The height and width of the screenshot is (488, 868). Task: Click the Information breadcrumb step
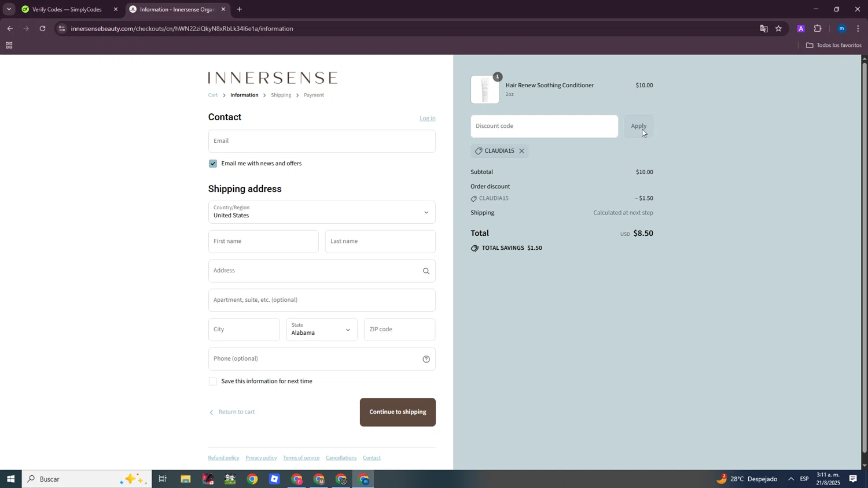[244, 95]
